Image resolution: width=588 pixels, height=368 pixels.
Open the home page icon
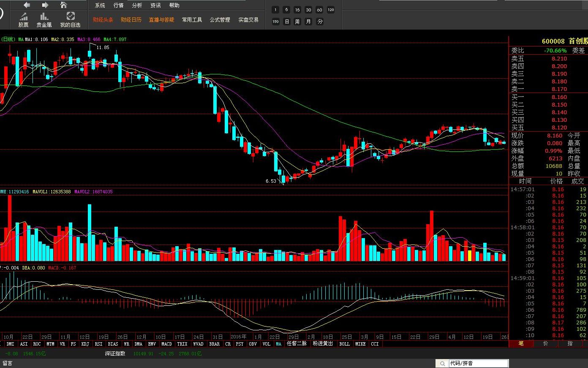[x=64, y=5]
